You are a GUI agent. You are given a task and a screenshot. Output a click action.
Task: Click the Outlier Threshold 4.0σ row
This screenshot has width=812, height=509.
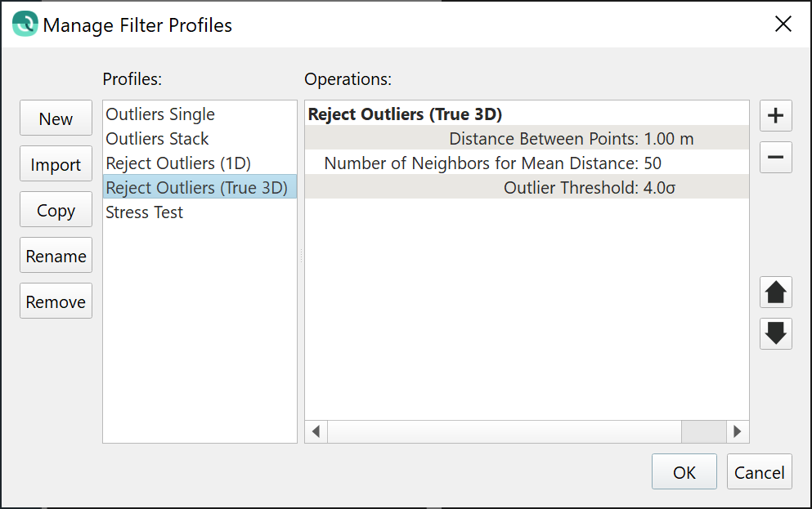(589, 188)
